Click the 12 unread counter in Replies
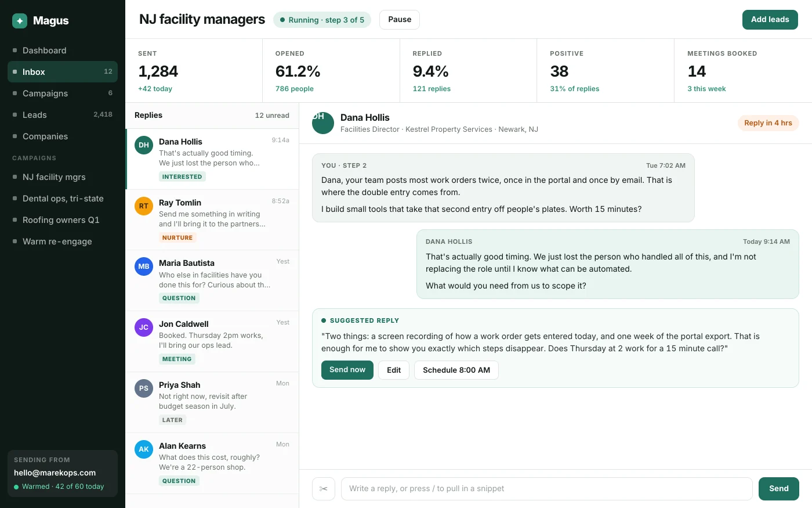 pos(272,116)
